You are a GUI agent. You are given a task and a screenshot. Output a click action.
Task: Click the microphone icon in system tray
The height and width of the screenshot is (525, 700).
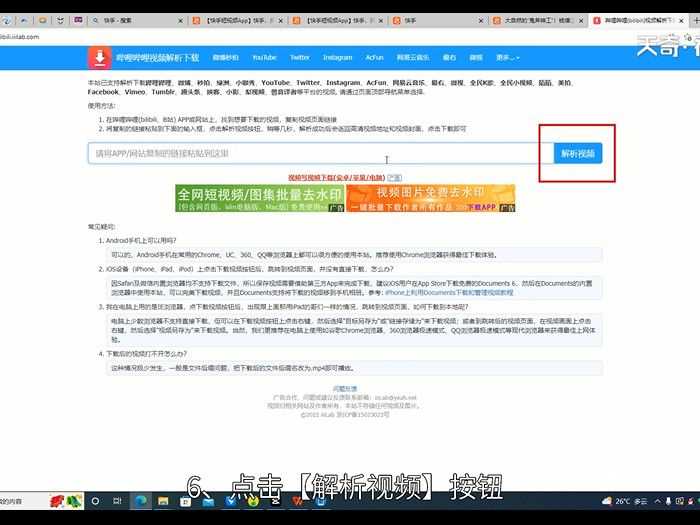pos(668,501)
